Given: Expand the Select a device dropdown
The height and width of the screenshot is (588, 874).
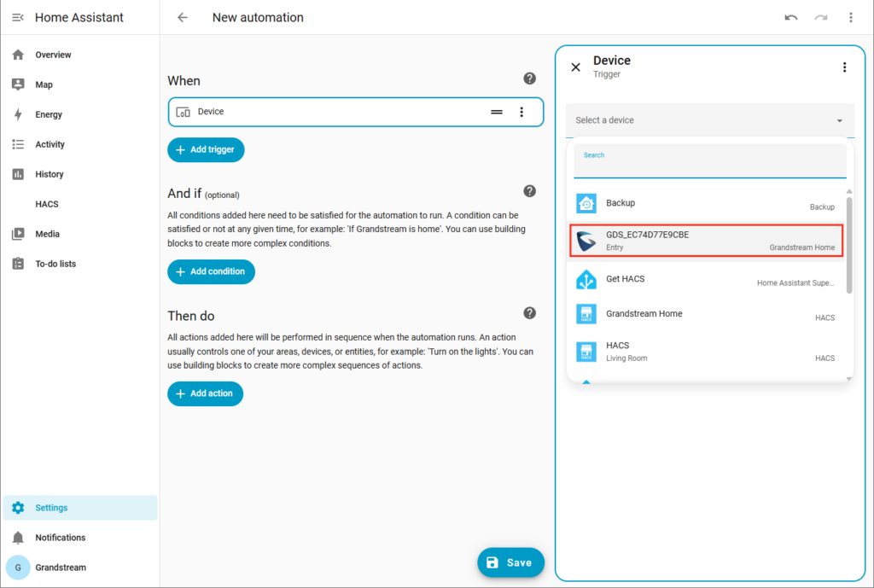Looking at the screenshot, I should click(x=710, y=120).
